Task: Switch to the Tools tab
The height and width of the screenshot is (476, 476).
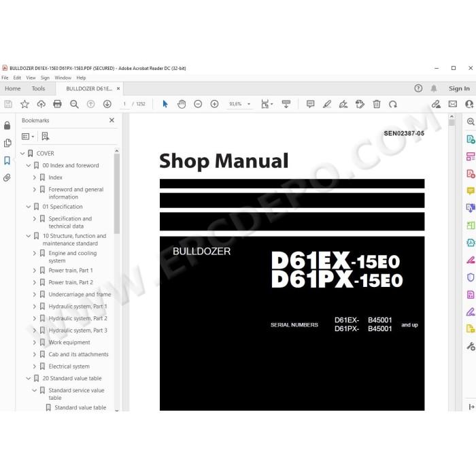Action: coord(38,88)
